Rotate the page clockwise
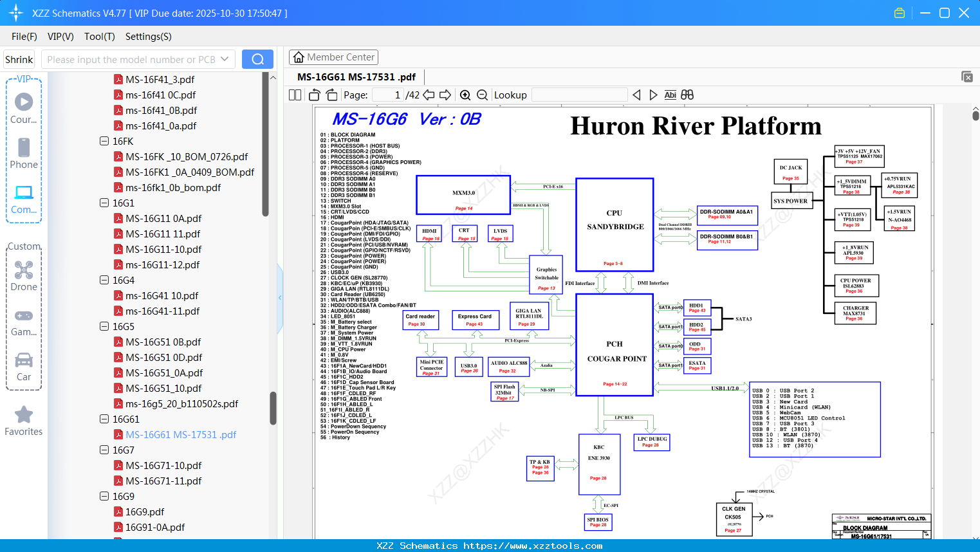The width and height of the screenshot is (980, 552). pyautogui.click(x=331, y=95)
